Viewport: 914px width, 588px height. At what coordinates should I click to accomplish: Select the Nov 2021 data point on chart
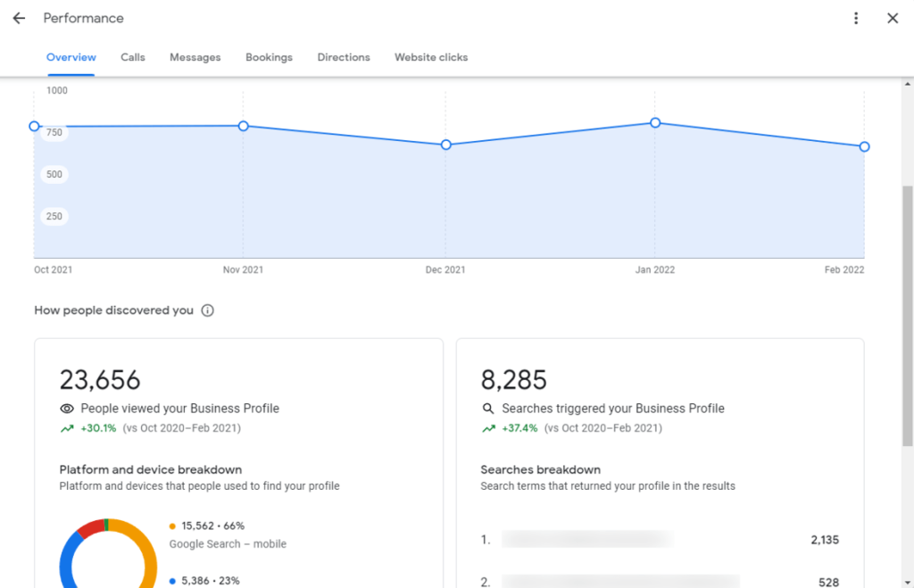coord(244,126)
